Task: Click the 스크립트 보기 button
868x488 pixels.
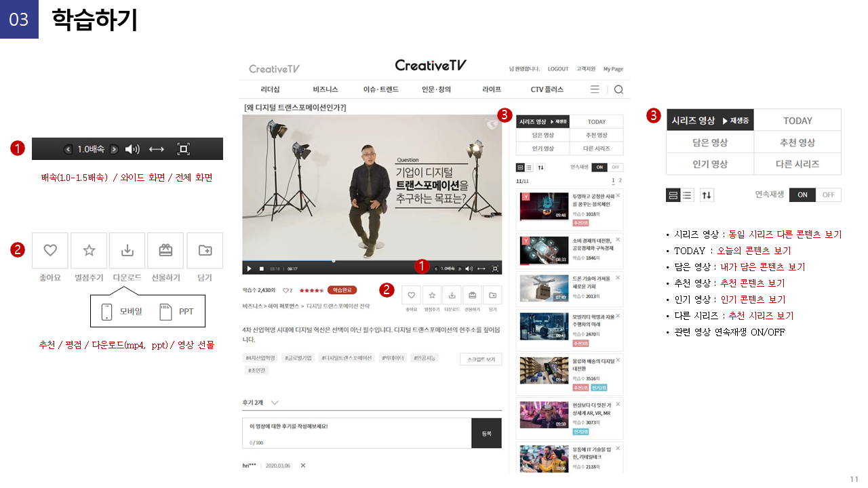Action: 480,359
